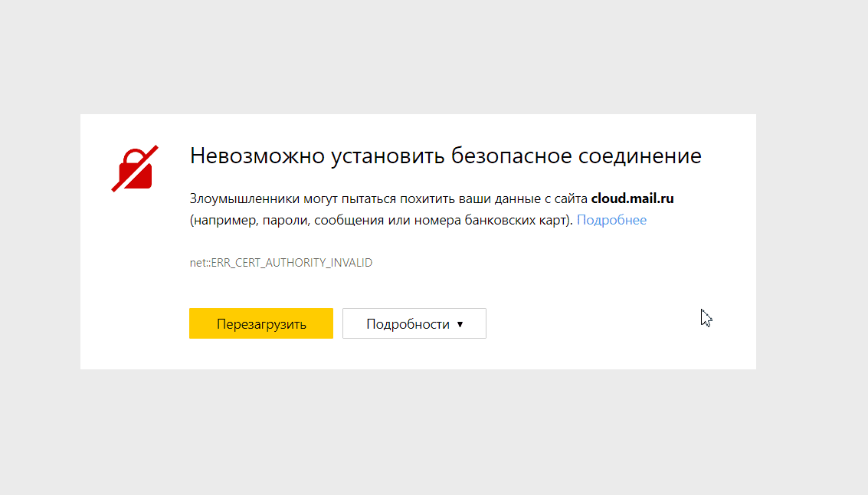Click the bold cloud.mail.ru domain name
This screenshot has height=495, width=868.
632,198
